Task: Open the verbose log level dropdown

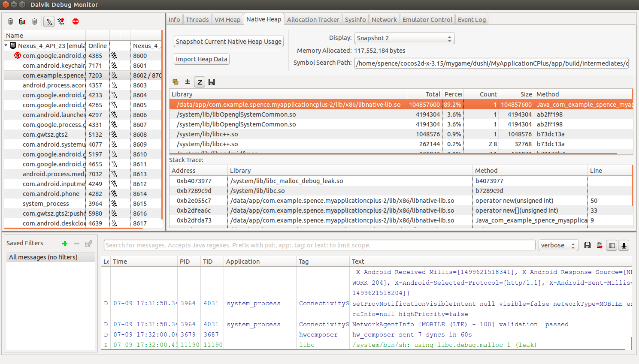Action: click(x=558, y=245)
